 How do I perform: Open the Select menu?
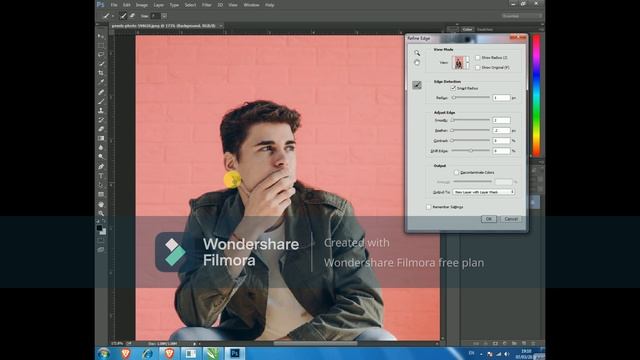191,5
